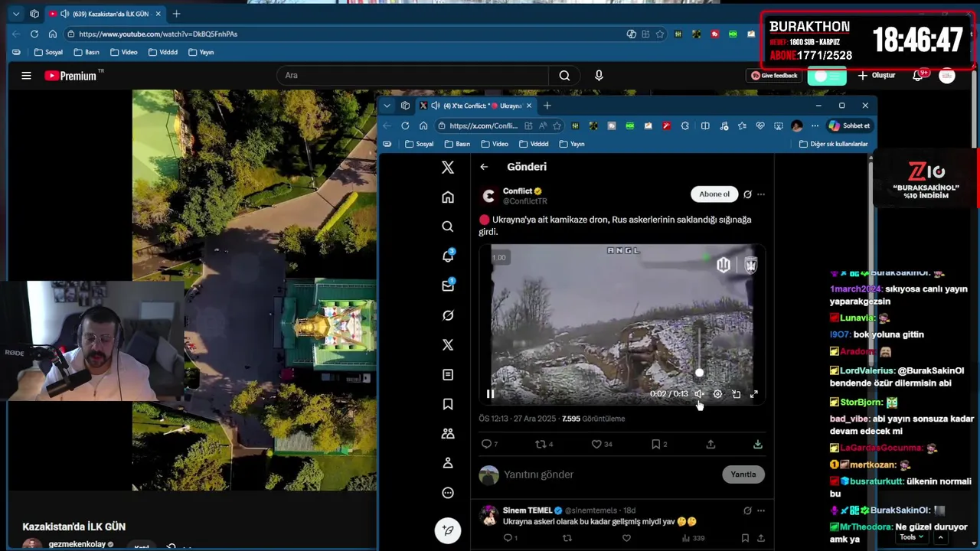Go to home page in X browser window
This screenshot has height=551, width=980.
pos(423,126)
